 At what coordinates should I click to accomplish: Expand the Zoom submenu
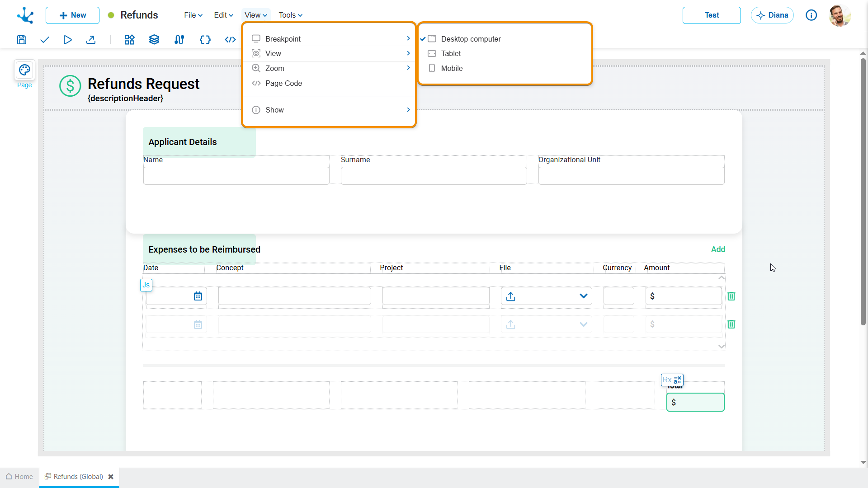coord(329,68)
